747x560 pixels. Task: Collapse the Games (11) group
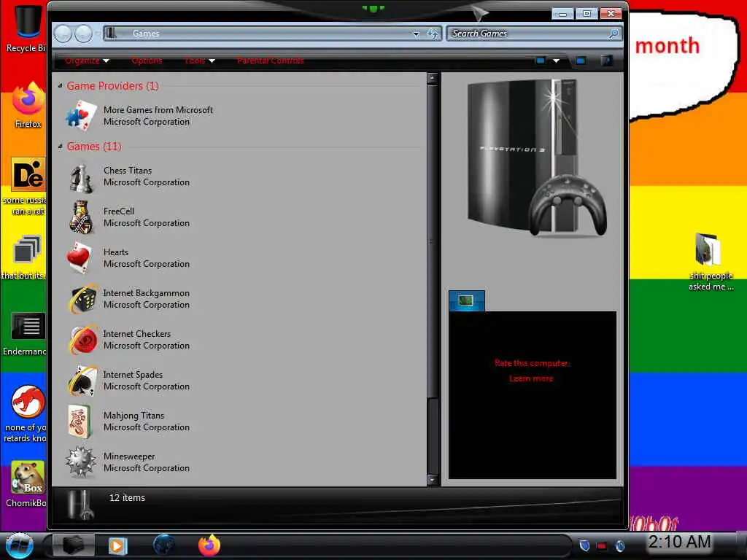pyautogui.click(x=60, y=146)
